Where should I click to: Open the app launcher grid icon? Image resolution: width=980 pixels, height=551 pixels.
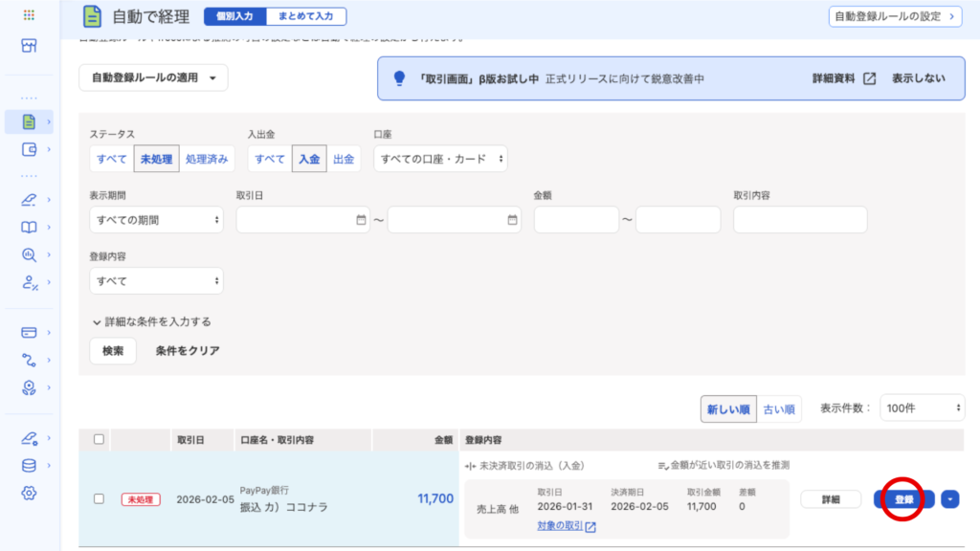[x=29, y=16]
